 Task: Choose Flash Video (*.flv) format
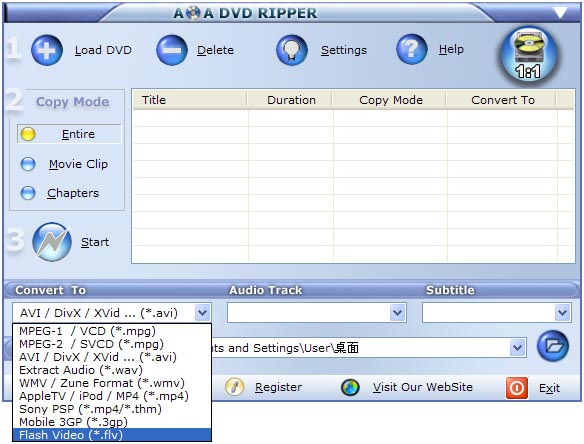point(112,435)
